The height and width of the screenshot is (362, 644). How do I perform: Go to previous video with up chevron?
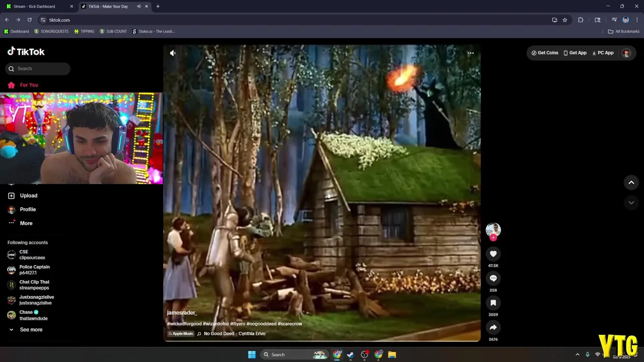[631, 183]
